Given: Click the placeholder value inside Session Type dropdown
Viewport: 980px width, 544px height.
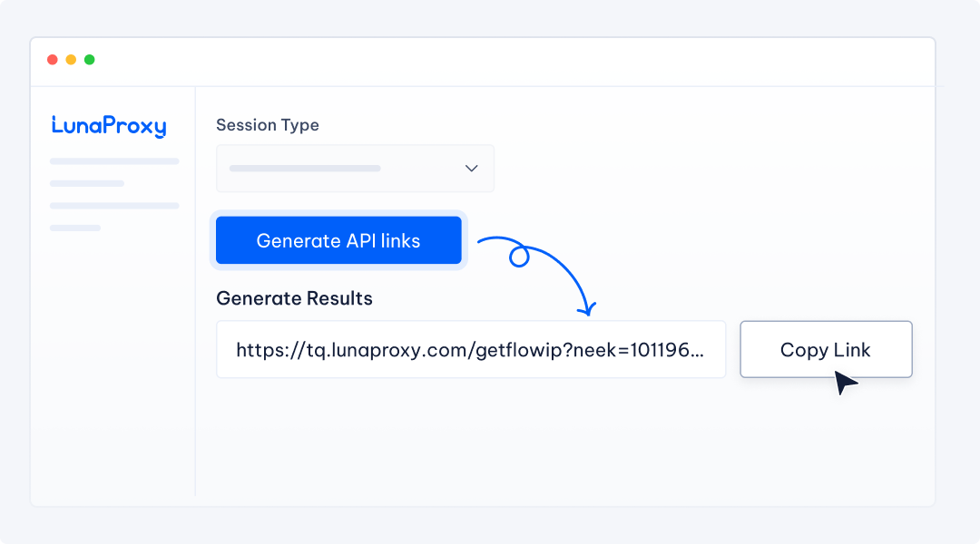Looking at the screenshot, I should coord(305,169).
